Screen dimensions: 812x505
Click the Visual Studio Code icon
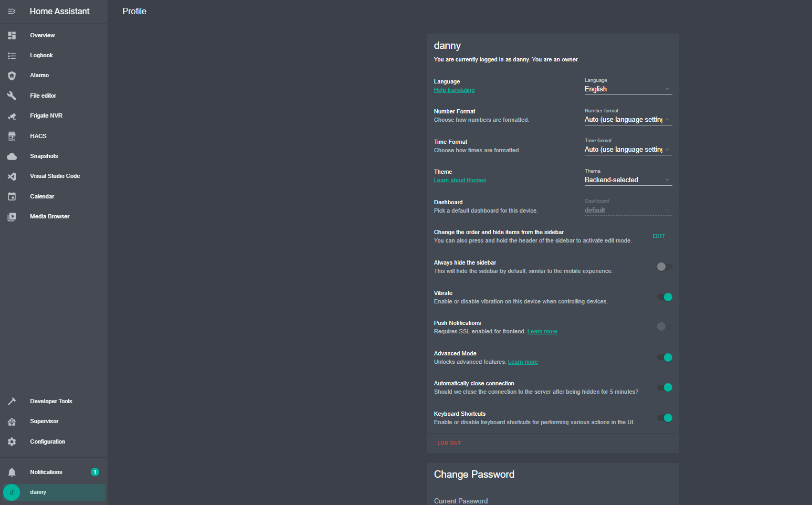point(12,176)
